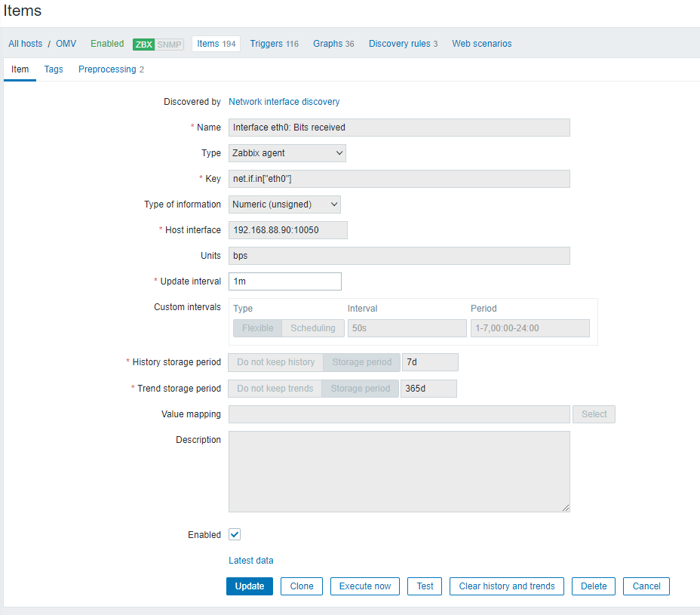The image size is (700, 615).
Task: Click the Cancel button
Action: pos(646,586)
